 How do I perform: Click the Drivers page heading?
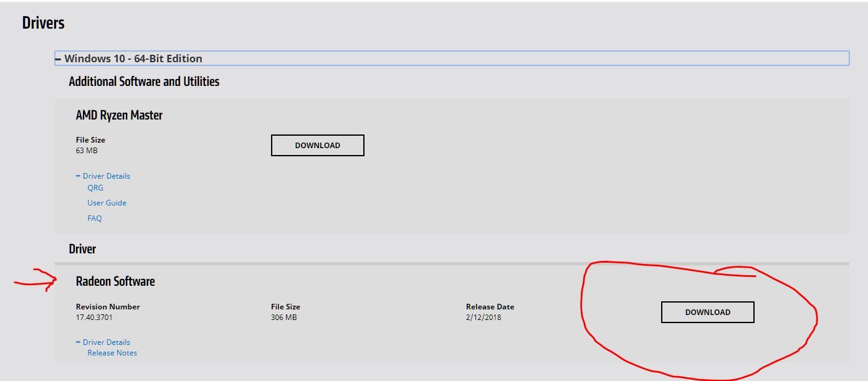43,23
